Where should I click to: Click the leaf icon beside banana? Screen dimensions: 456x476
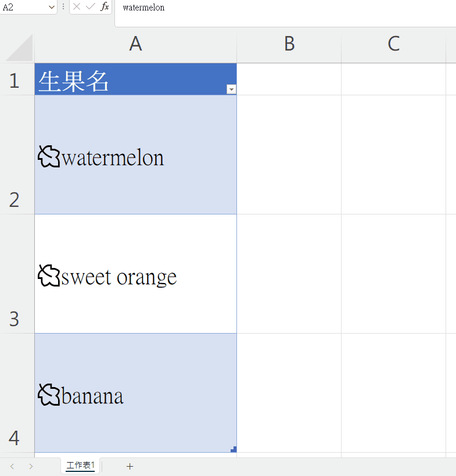coord(49,395)
